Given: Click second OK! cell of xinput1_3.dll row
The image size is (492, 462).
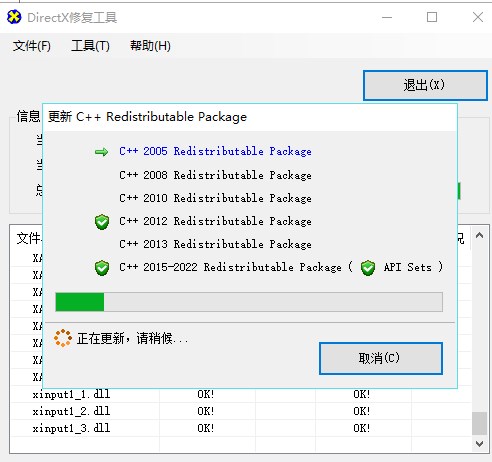Looking at the screenshot, I should click(362, 428).
